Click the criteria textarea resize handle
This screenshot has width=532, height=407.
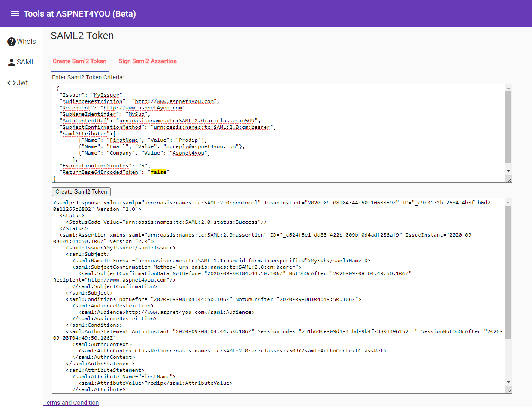(x=509, y=179)
